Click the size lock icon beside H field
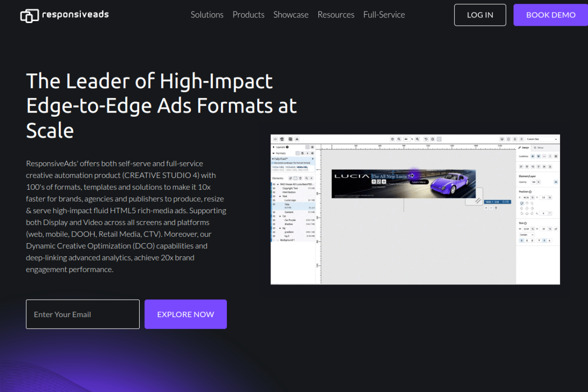The image size is (588, 392). coord(556,228)
